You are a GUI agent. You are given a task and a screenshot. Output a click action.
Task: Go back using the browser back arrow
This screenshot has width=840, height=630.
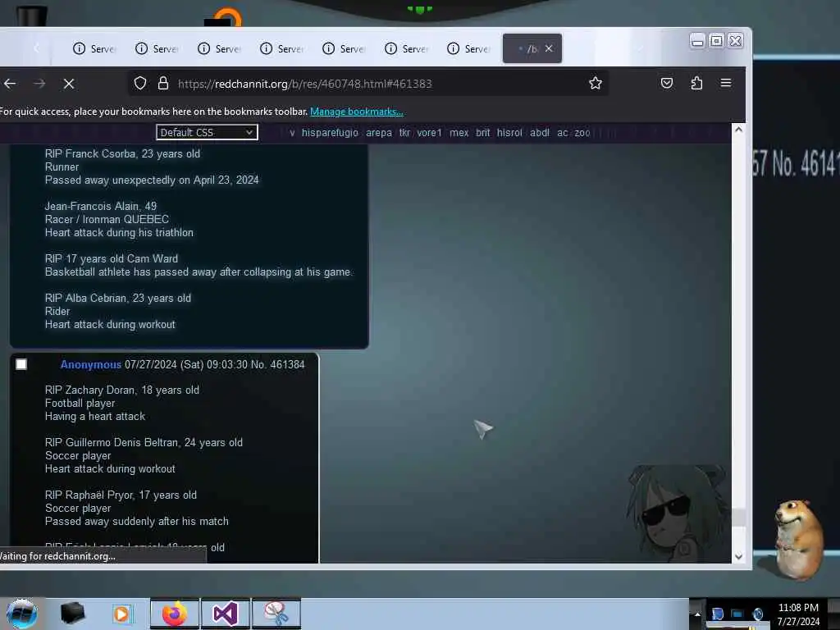point(10,84)
